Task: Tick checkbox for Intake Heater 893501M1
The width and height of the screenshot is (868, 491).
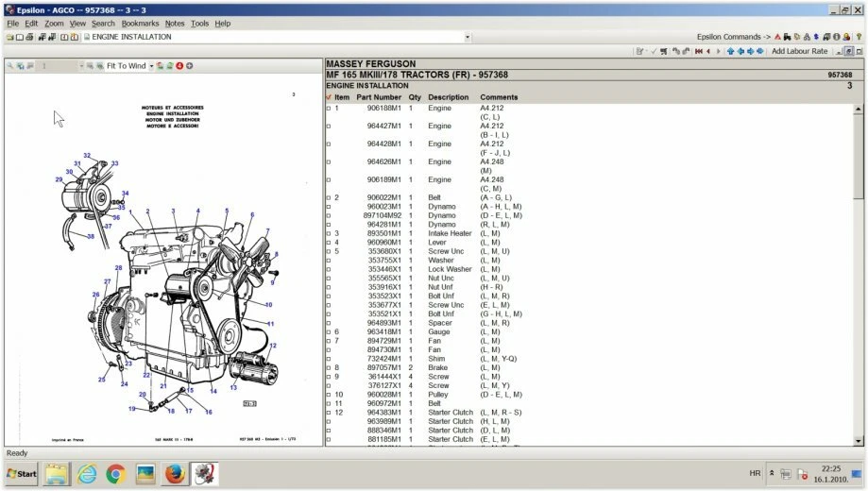Action: [x=329, y=233]
